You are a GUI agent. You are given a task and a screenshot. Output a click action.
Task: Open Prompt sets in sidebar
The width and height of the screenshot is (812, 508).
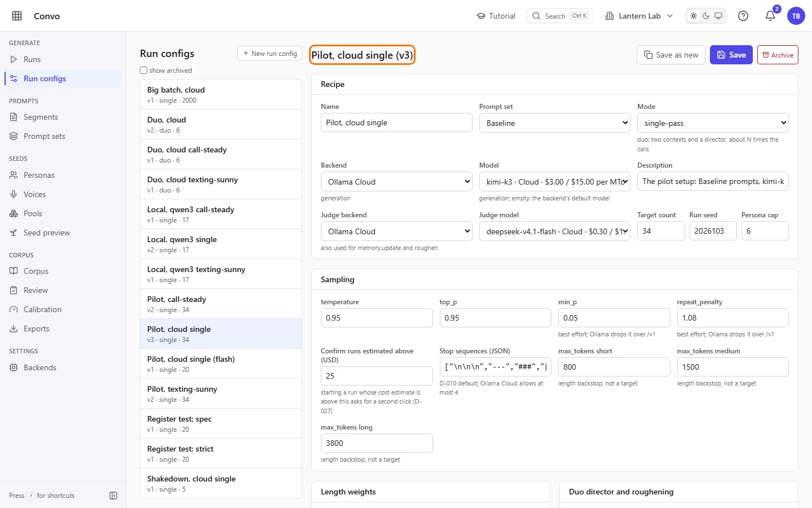[63, 136]
